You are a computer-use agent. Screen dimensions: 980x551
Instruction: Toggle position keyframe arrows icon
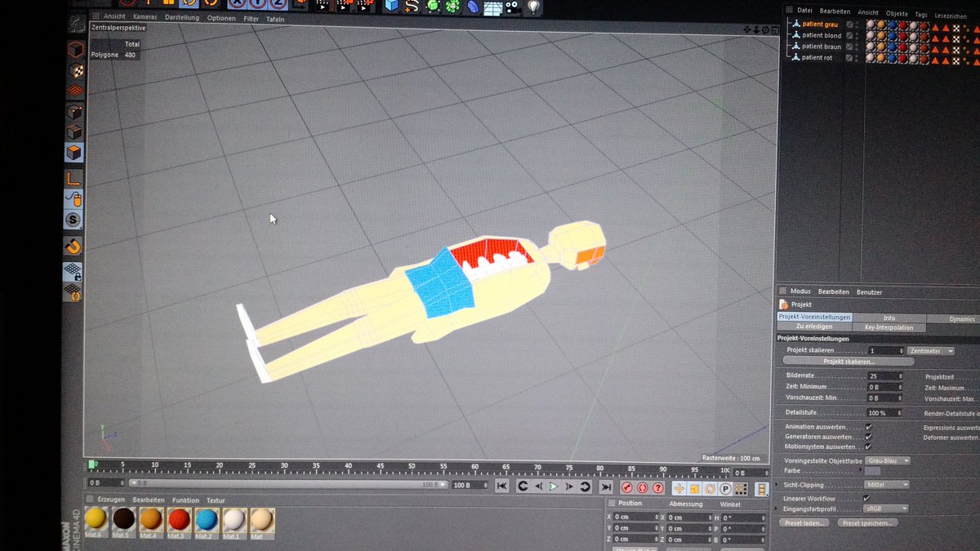[679, 488]
